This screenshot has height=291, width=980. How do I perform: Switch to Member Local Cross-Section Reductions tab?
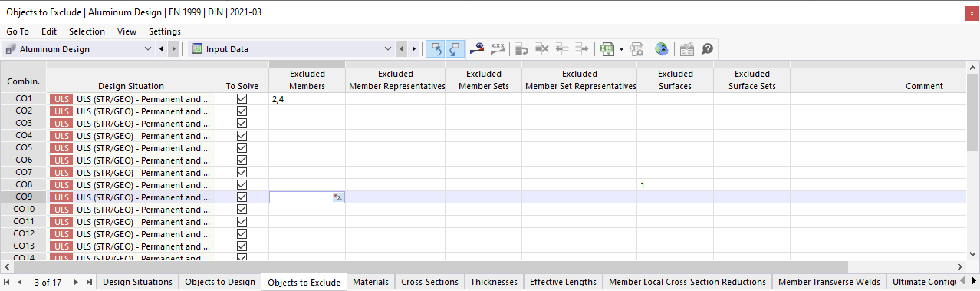point(687,282)
